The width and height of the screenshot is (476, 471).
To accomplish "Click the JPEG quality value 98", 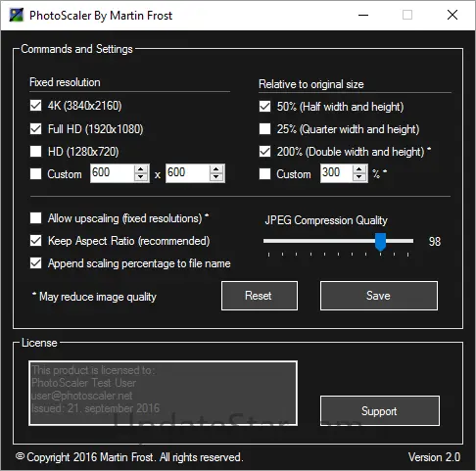I will [x=435, y=242].
